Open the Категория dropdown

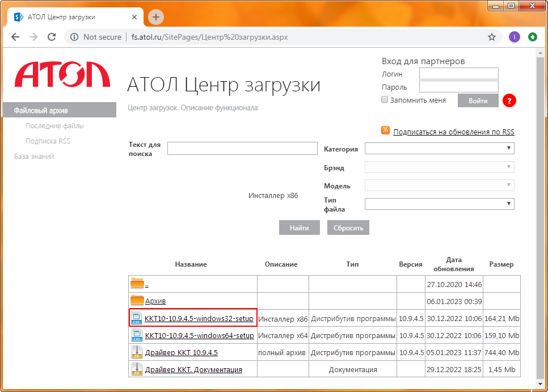click(439, 148)
